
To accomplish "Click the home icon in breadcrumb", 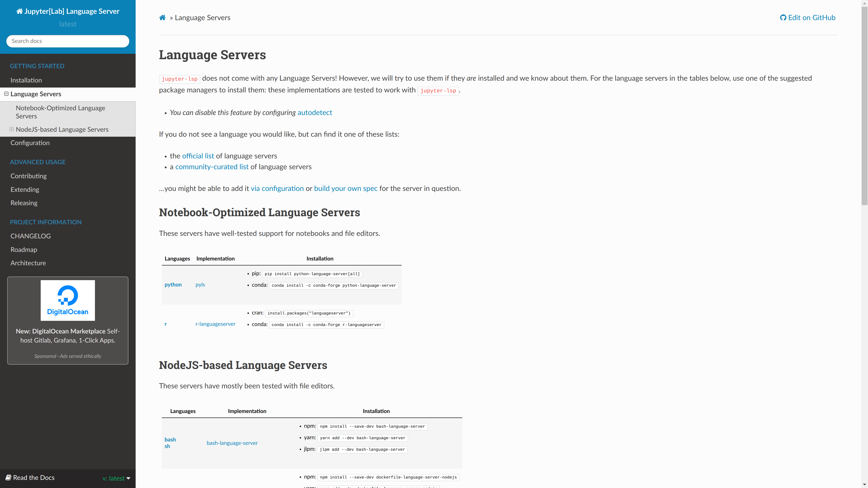I will click(x=162, y=18).
